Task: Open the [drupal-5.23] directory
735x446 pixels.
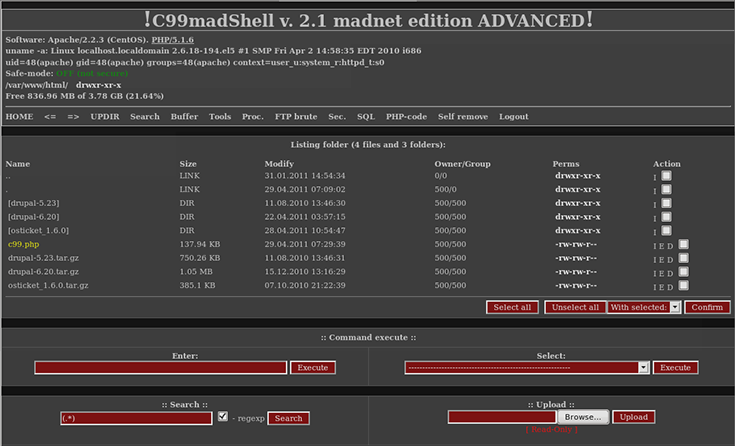Action: coord(33,203)
